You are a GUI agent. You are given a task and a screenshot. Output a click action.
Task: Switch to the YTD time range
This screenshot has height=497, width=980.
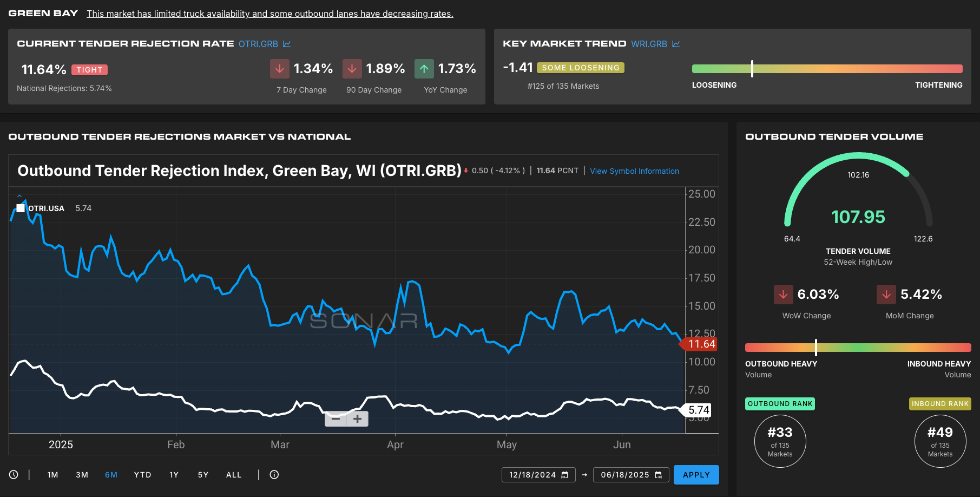[x=142, y=475]
